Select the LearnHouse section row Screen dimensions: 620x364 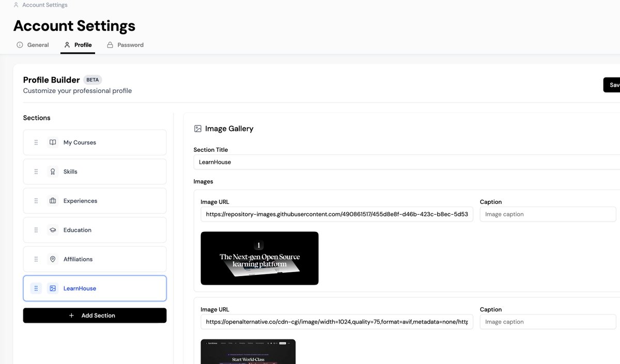tap(95, 288)
